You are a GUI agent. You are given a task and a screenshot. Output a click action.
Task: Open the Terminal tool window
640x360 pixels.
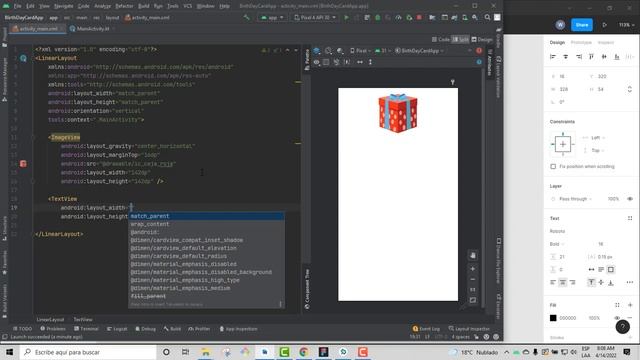pyautogui.click(x=86, y=329)
